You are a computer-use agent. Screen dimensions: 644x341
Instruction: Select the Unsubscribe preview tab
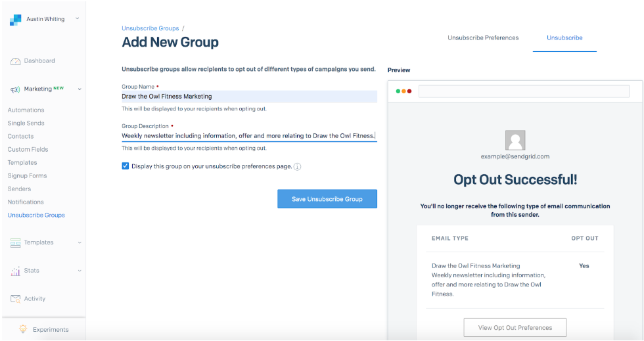(564, 38)
